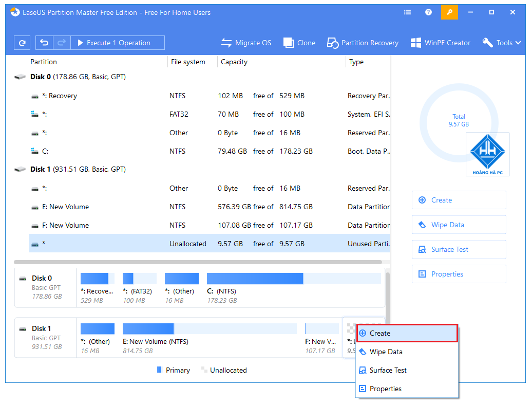The image size is (532, 404).
Task: Collapse the Disk 0 tree entry
Action: pos(20,76)
